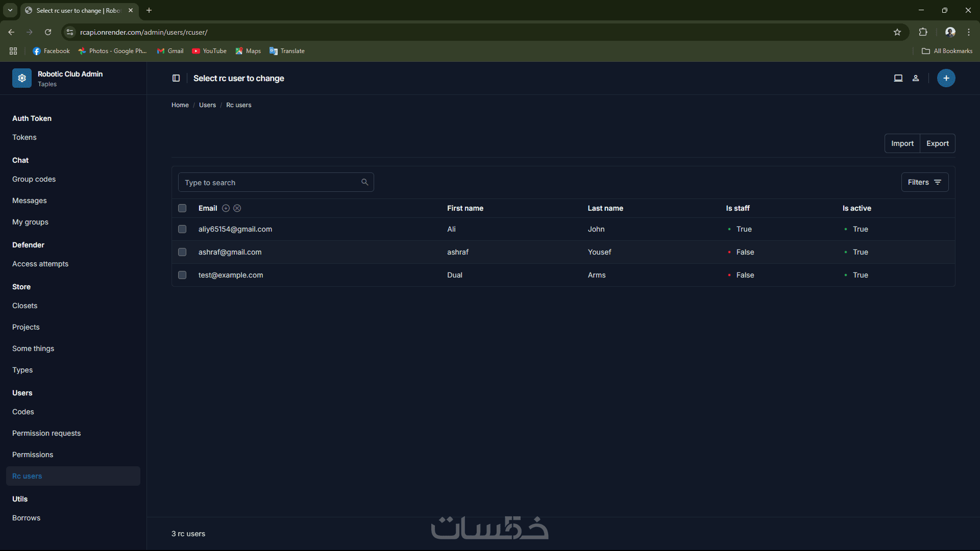
Task: Click the Export button
Action: [937, 143]
